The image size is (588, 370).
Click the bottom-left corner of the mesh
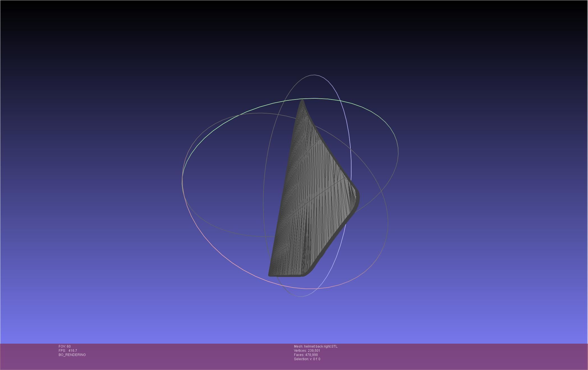pyautogui.click(x=270, y=275)
